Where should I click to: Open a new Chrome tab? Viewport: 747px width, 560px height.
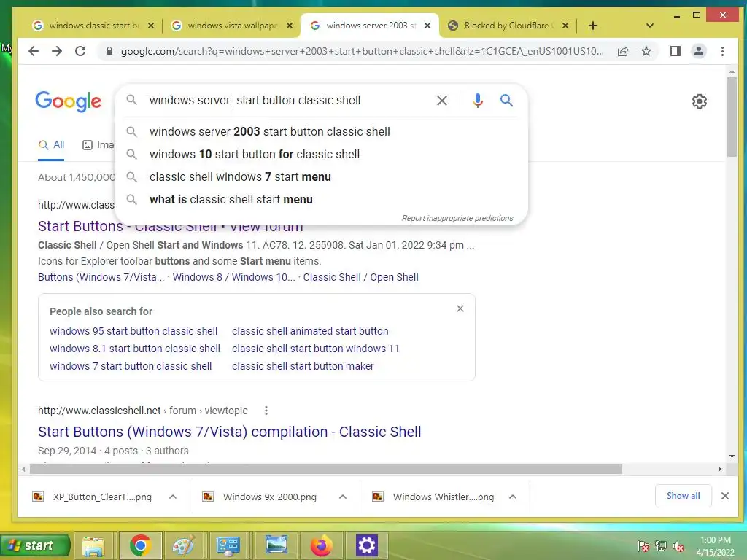click(x=592, y=26)
